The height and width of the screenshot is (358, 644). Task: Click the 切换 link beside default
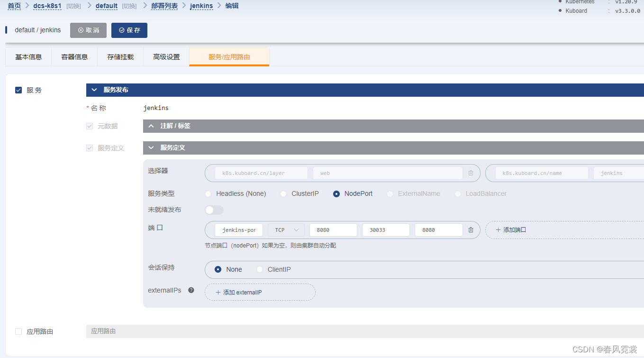[129, 6]
